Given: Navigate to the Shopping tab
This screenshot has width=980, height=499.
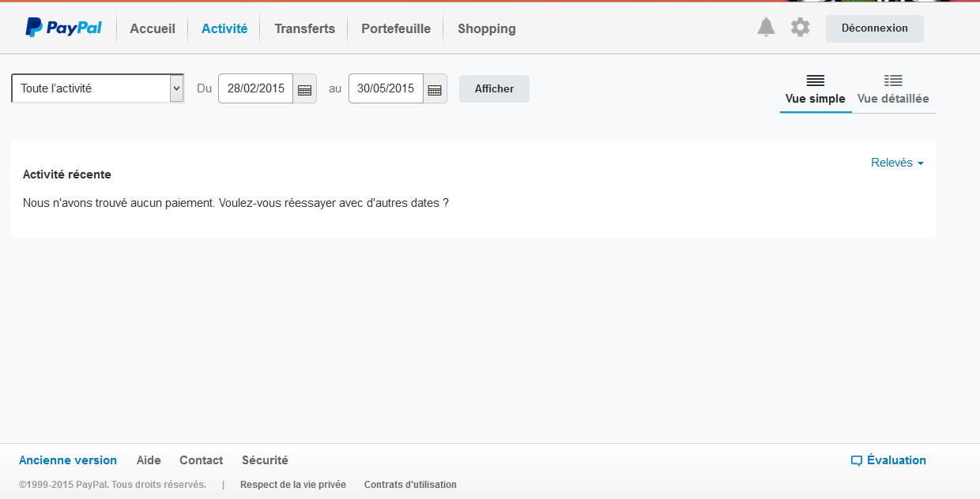Looking at the screenshot, I should click(x=486, y=28).
